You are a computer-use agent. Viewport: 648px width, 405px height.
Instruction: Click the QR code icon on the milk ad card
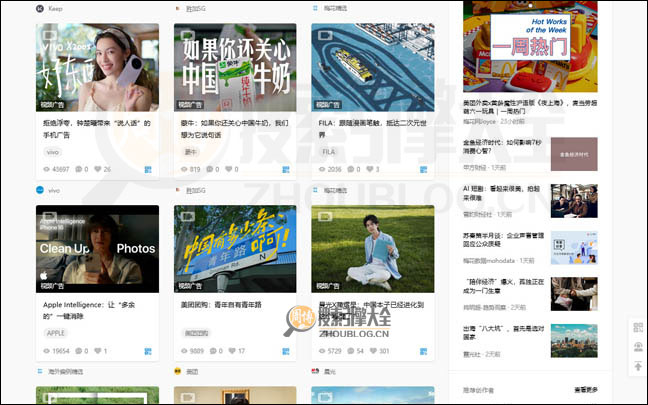click(286, 169)
